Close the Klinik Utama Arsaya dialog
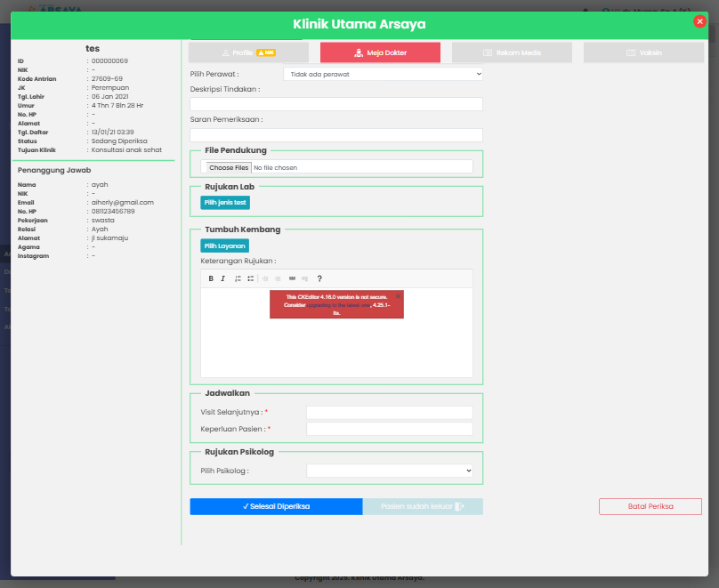The height and width of the screenshot is (588, 719). (x=699, y=21)
